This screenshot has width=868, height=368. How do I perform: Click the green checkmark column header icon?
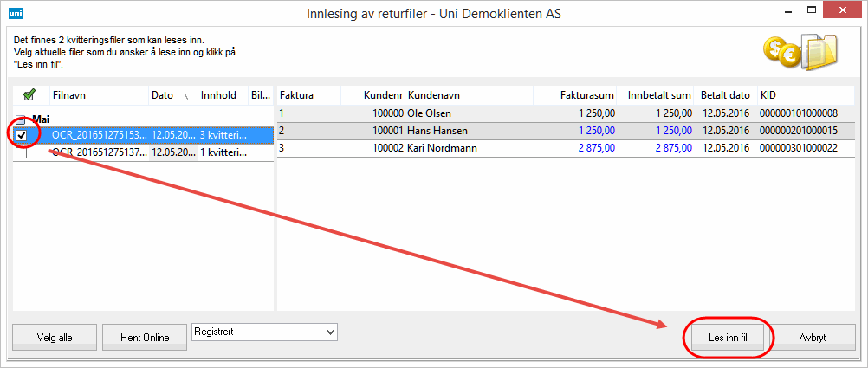pos(29,95)
